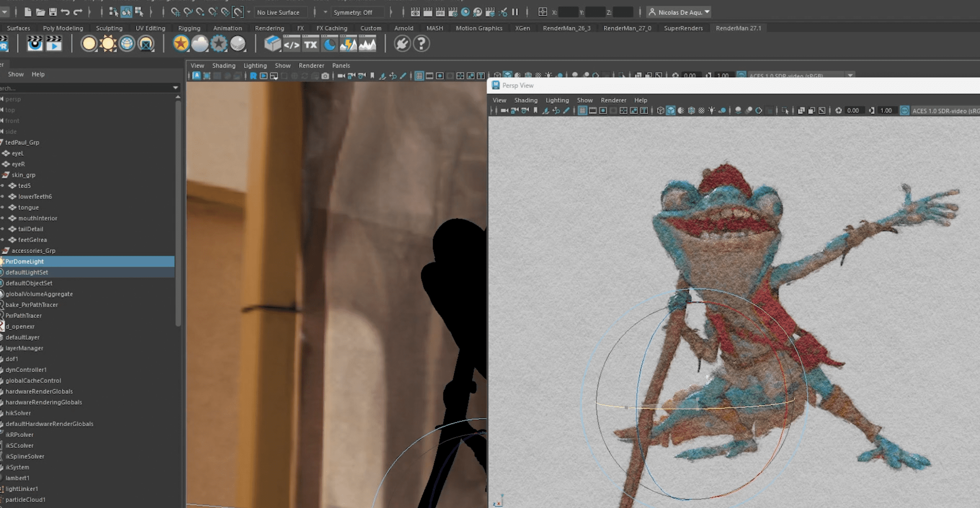Open the TX Manager from the RenderMan shelf
The width and height of the screenshot is (980, 508).
(x=310, y=44)
